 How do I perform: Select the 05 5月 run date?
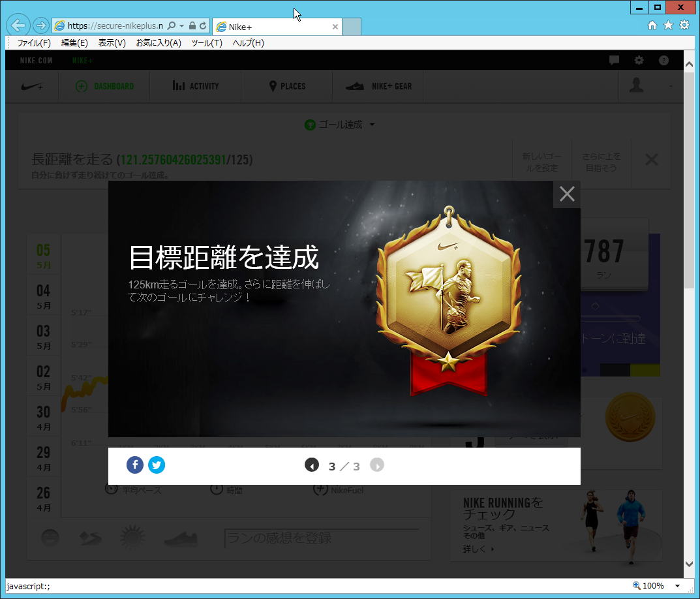tap(43, 256)
